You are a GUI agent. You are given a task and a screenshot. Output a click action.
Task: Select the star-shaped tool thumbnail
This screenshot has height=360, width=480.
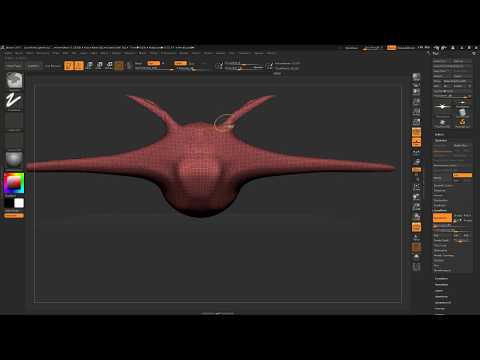coord(443,107)
